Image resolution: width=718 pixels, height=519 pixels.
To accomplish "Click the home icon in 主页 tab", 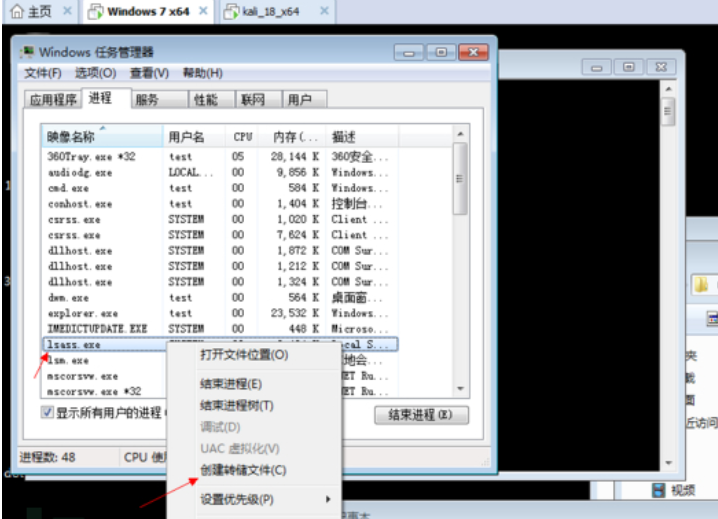I will 16,11.
